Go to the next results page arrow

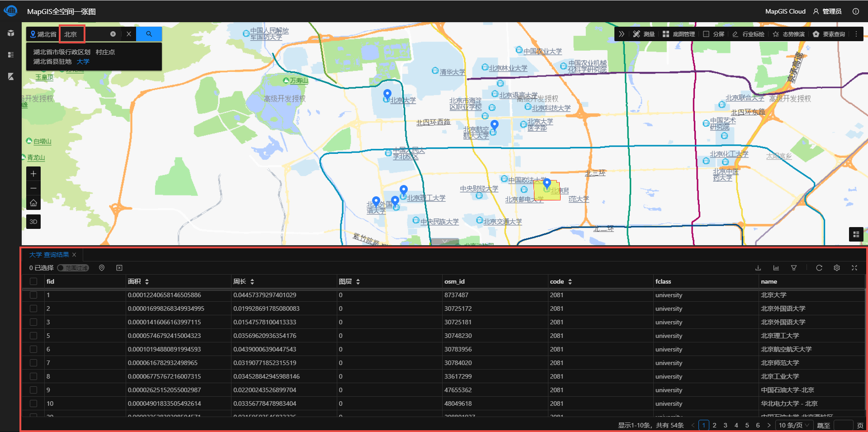pyautogui.click(x=769, y=425)
